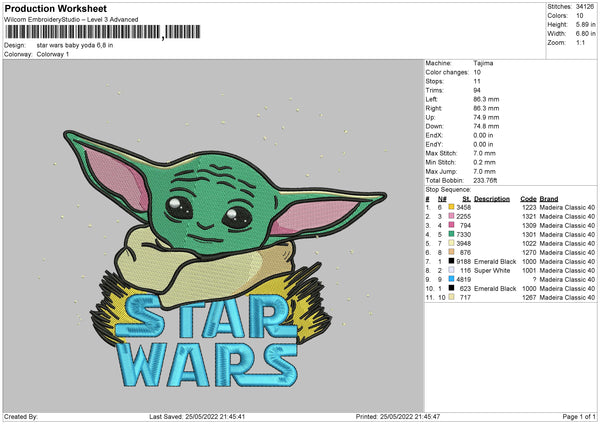Click the 'Super White' description

[x=492, y=270]
